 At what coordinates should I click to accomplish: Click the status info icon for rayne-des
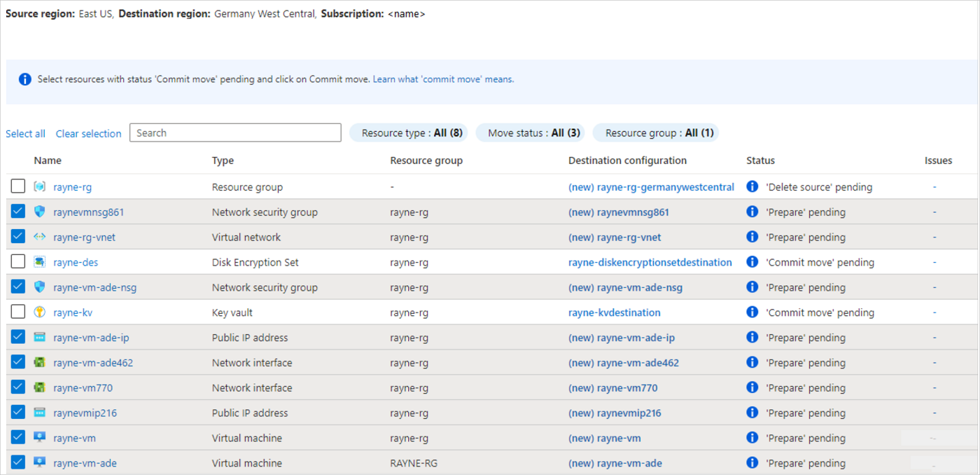coord(752,262)
